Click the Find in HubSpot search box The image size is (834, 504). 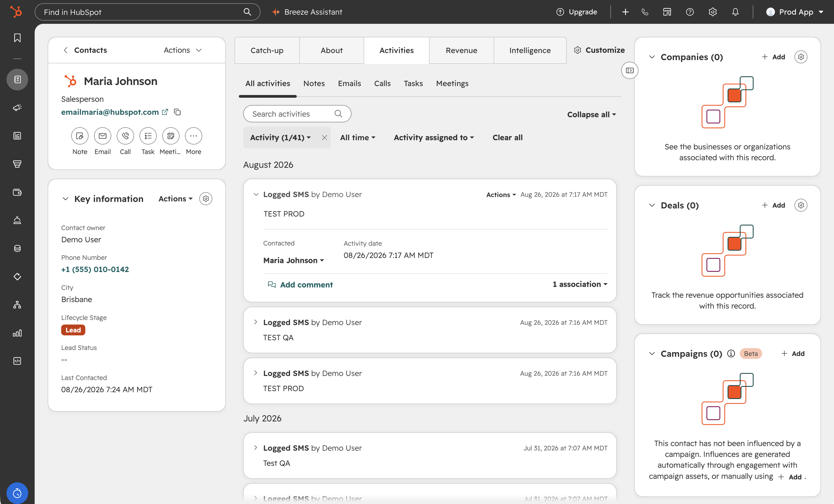[x=147, y=12]
